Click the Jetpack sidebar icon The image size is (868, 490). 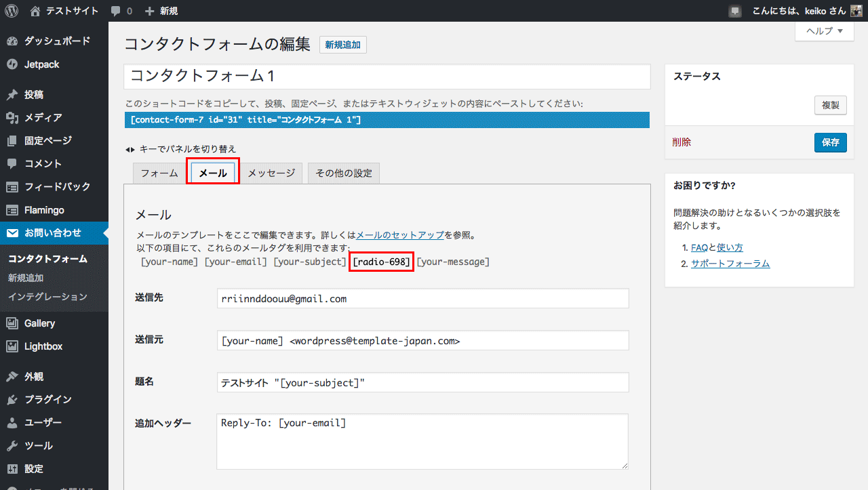[12, 64]
